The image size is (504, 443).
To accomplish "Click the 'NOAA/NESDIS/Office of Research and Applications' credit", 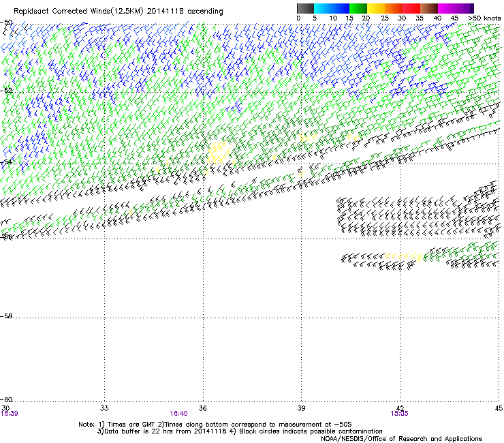I will pos(401,439).
